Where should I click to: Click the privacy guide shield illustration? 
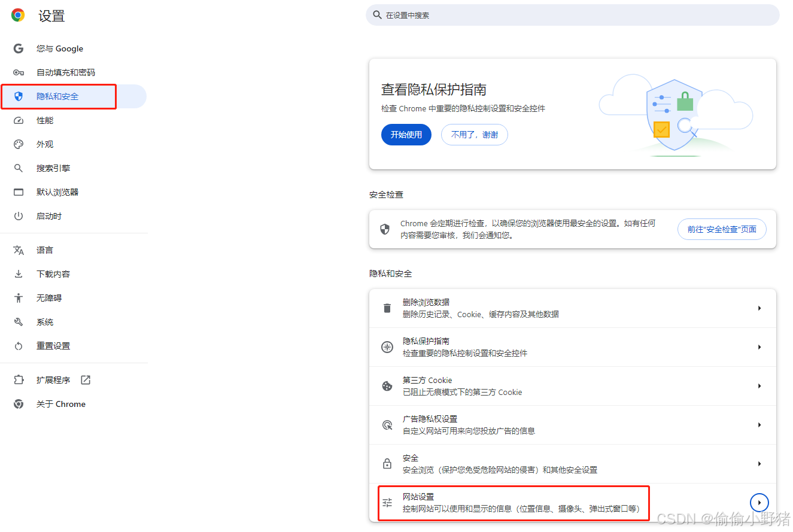coord(674,115)
